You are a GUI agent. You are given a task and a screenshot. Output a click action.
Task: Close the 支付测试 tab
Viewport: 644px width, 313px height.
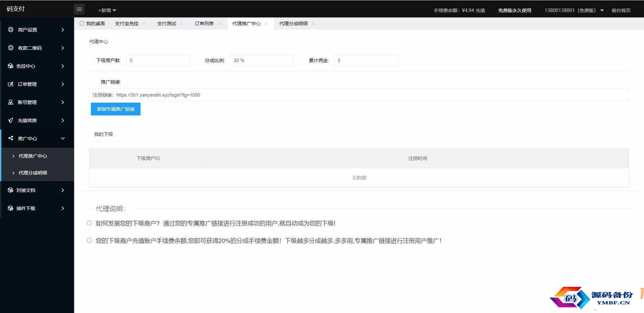pyautogui.click(x=182, y=23)
